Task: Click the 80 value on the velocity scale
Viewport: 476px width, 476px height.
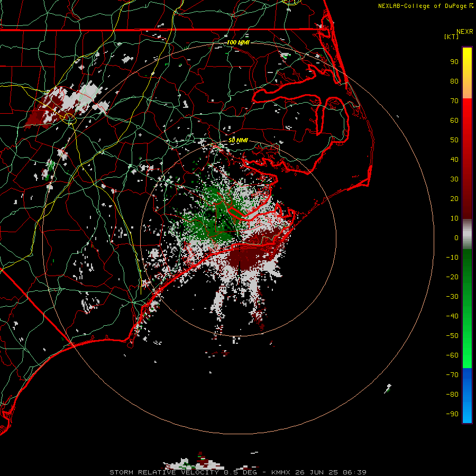Action: point(454,81)
